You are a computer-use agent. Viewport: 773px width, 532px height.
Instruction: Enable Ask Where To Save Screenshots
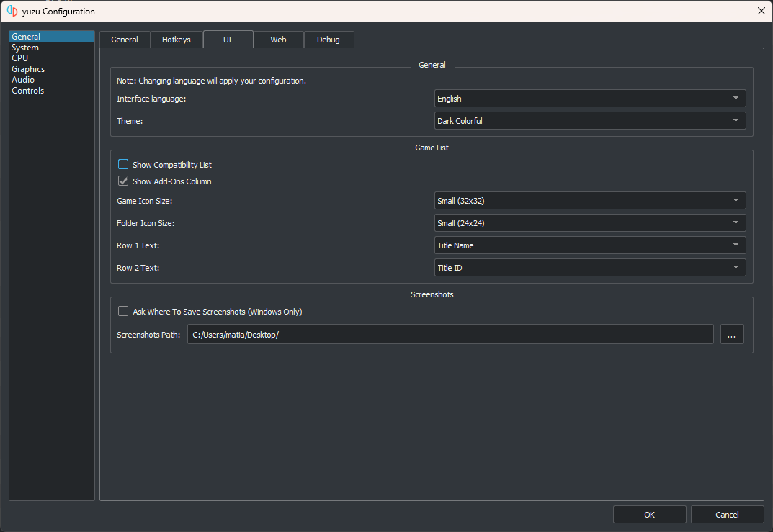pyautogui.click(x=123, y=312)
